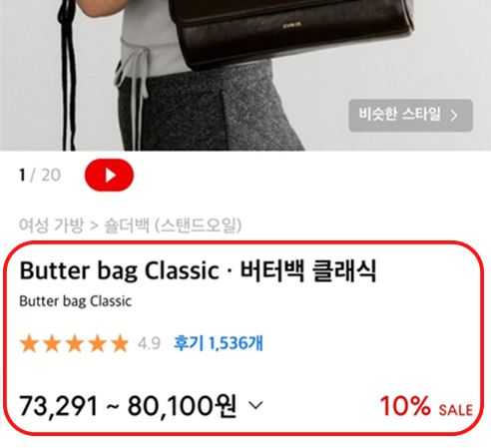Tap the brown bag product photo
491x448 pixels.
coord(291,32)
